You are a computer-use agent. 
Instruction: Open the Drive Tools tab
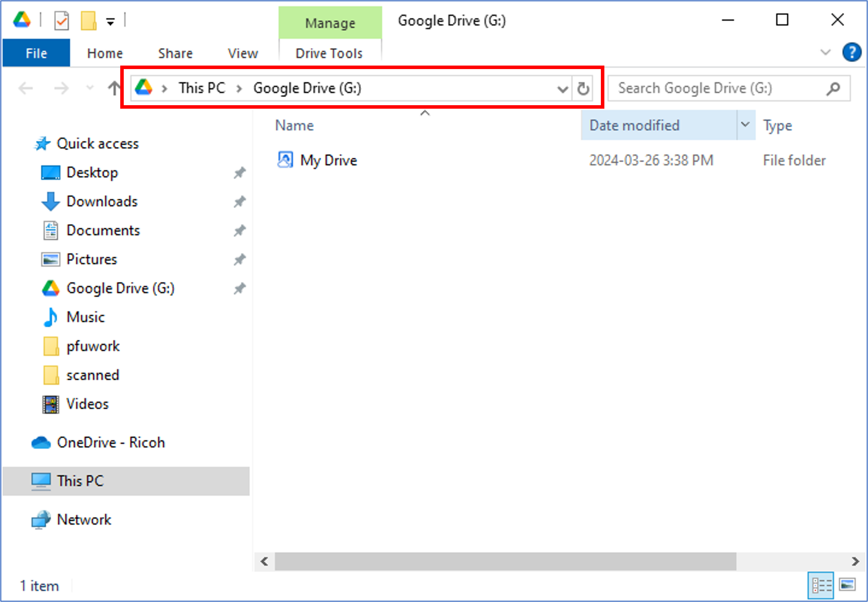pos(329,53)
